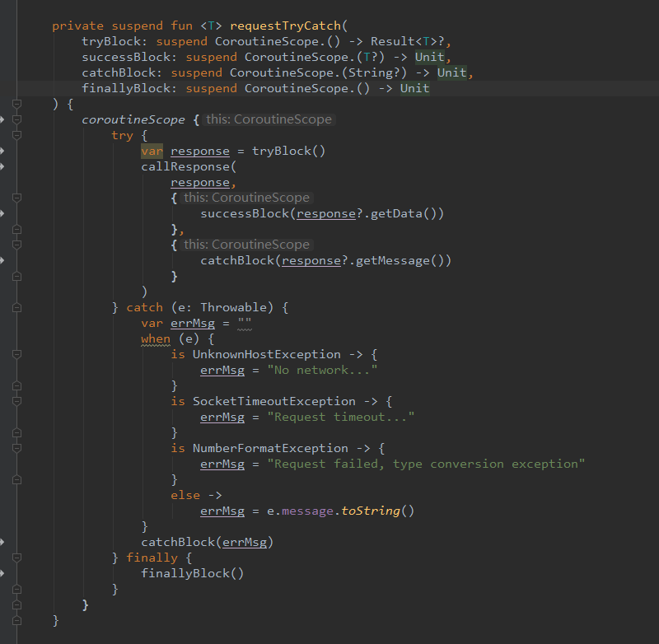
Task: Click suspend call arrow beside finallyBlock() line
Action: click(2, 573)
